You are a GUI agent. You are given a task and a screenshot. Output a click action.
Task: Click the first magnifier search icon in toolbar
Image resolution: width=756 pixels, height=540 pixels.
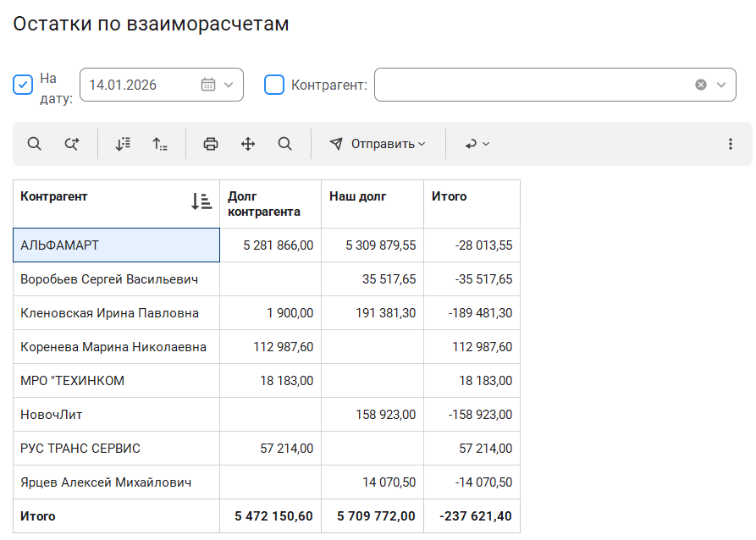34,144
